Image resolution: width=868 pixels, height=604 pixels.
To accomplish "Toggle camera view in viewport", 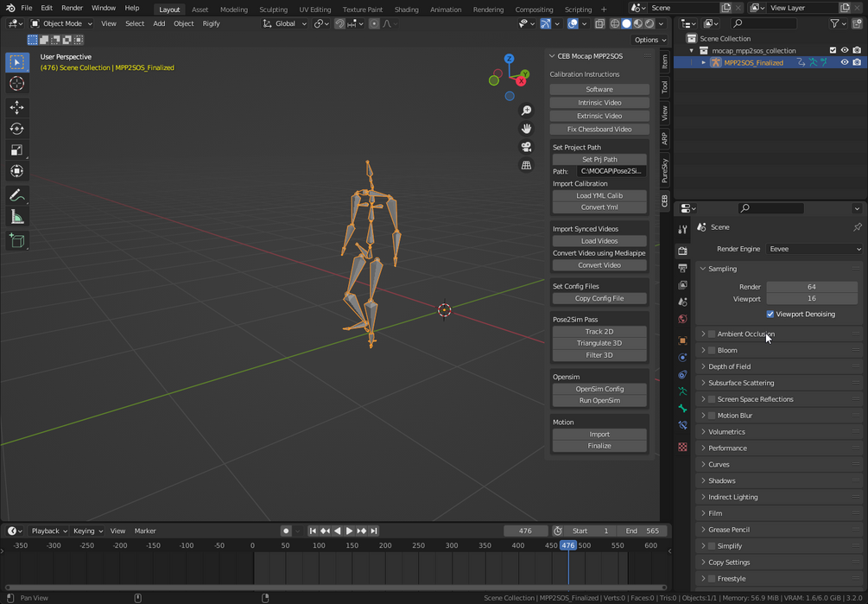I will (x=526, y=147).
